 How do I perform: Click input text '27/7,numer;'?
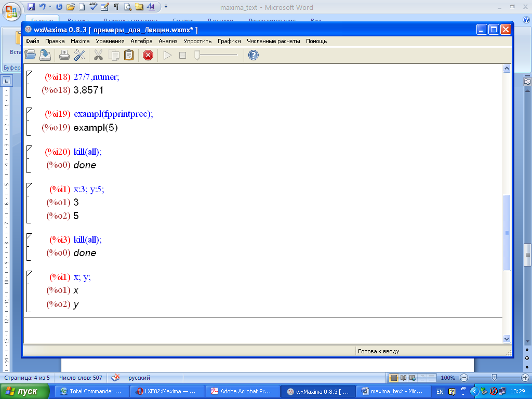(96, 77)
